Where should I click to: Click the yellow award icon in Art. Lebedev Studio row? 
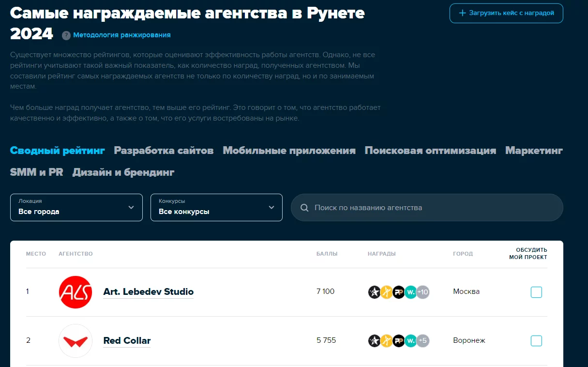386,292
